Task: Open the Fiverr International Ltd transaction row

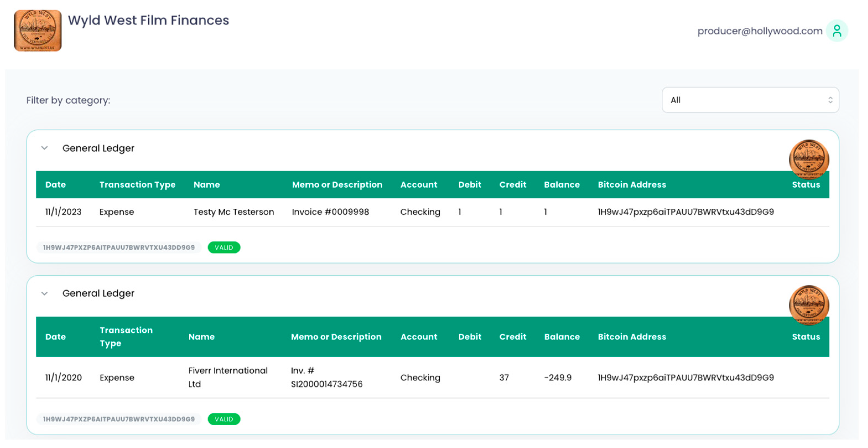Action: click(x=228, y=377)
